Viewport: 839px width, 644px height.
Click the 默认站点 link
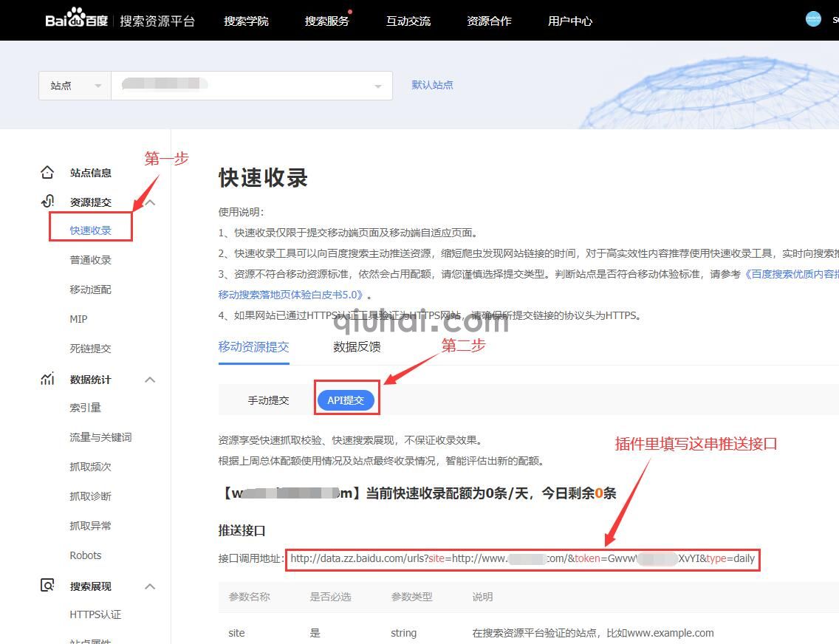tap(432, 85)
